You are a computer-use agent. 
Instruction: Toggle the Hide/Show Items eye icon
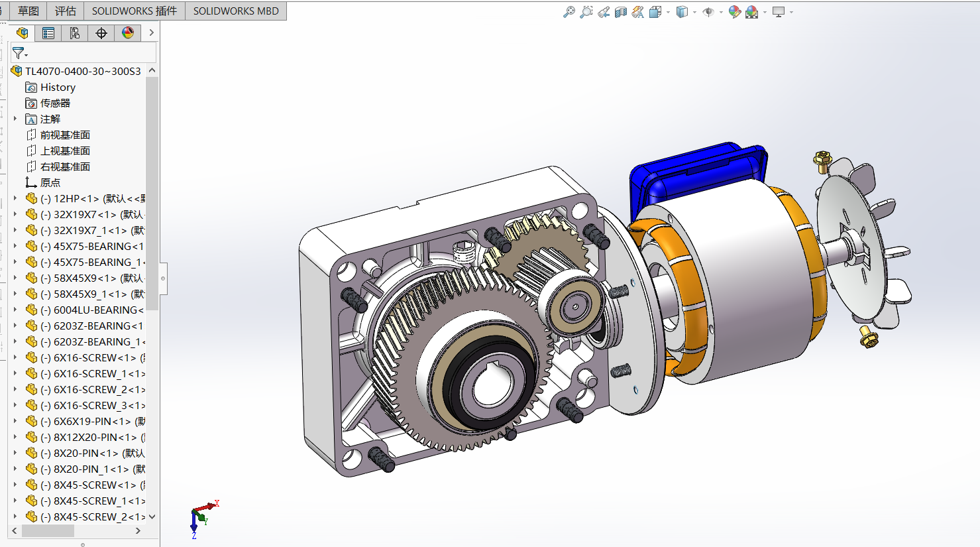tap(708, 12)
